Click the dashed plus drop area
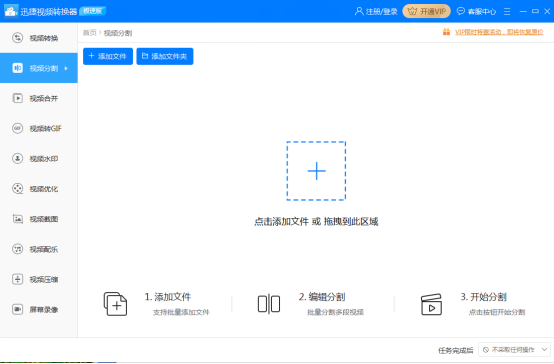 (x=316, y=171)
